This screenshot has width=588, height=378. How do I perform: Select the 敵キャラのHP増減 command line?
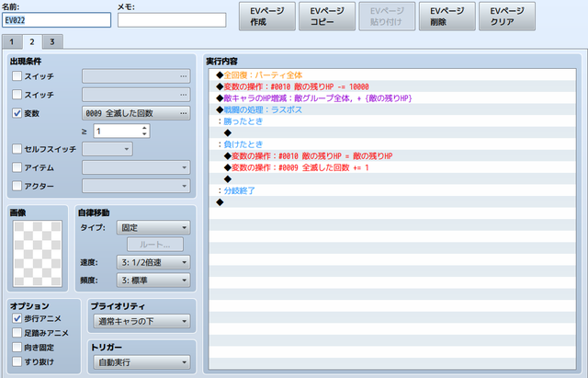392,98
